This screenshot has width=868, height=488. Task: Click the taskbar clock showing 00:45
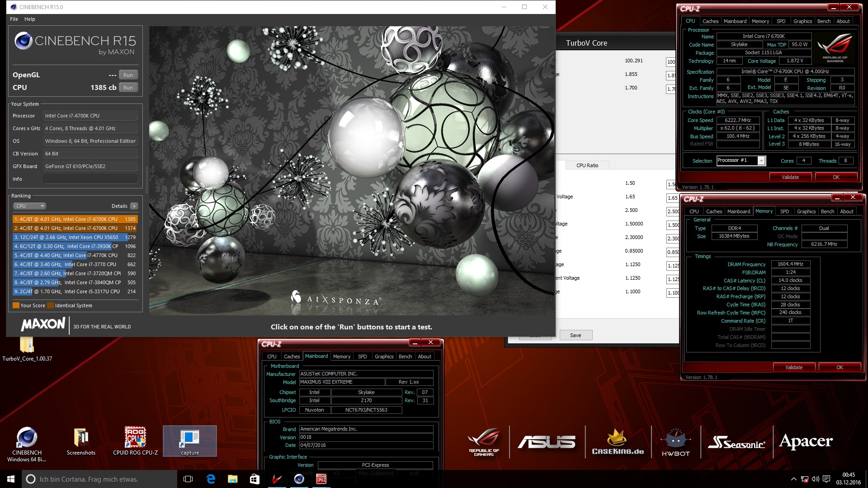[849, 479]
